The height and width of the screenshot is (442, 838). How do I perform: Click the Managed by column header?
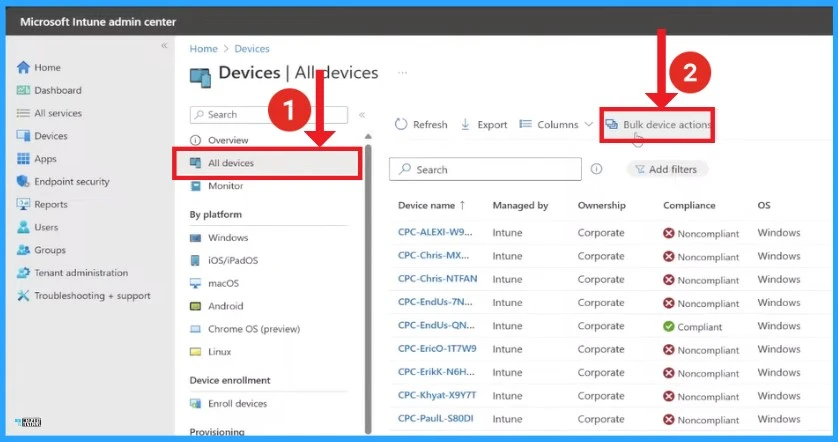pos(520,205)
